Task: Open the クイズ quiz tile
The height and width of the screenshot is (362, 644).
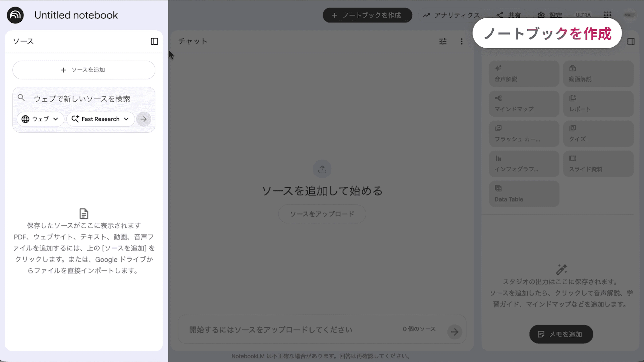Action: (x=598, y=134)
